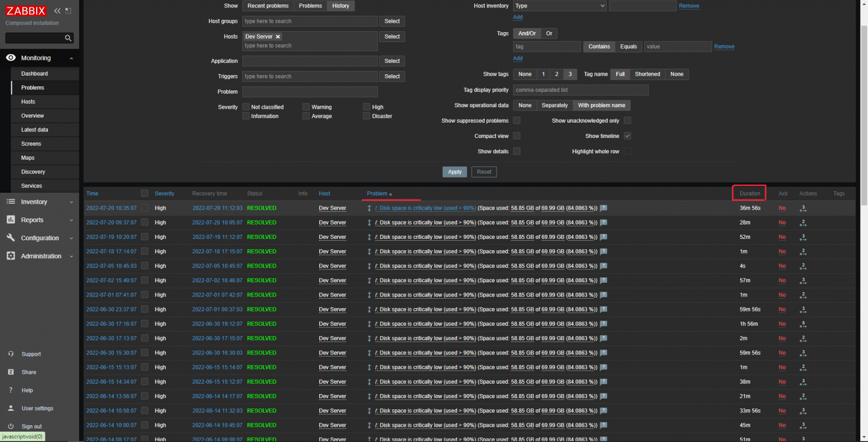Viewport: 868px width, 442px height.
Task: Open the User settings person icon
Action: pos(11,408)
